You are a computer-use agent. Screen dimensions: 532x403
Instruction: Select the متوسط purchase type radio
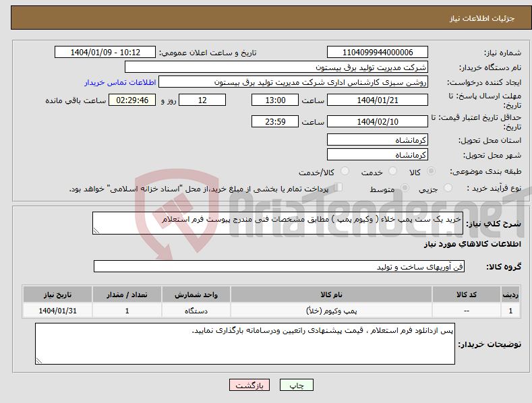click(x=405, y=187)
